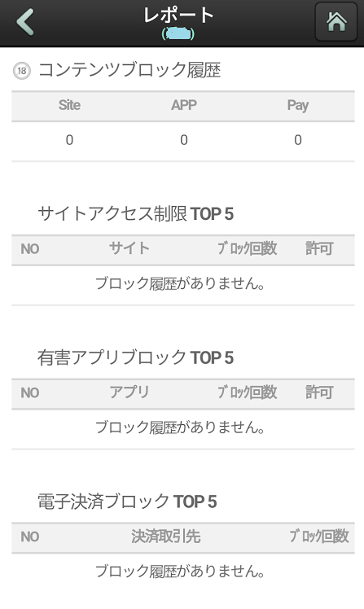Click the サイトアクセス制限 TOP 5 heading
The image size is (364, 609).
pos(135,213)
